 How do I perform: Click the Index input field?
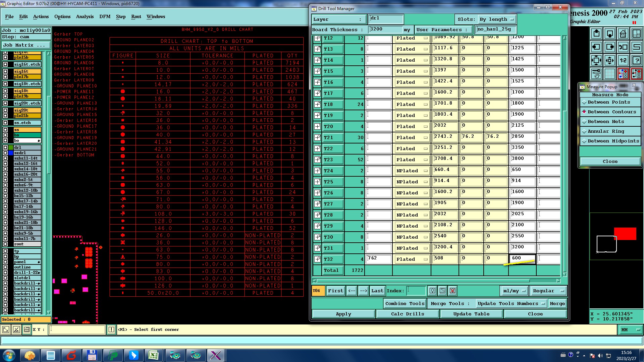pyautogui.click(x=416, y=291)
